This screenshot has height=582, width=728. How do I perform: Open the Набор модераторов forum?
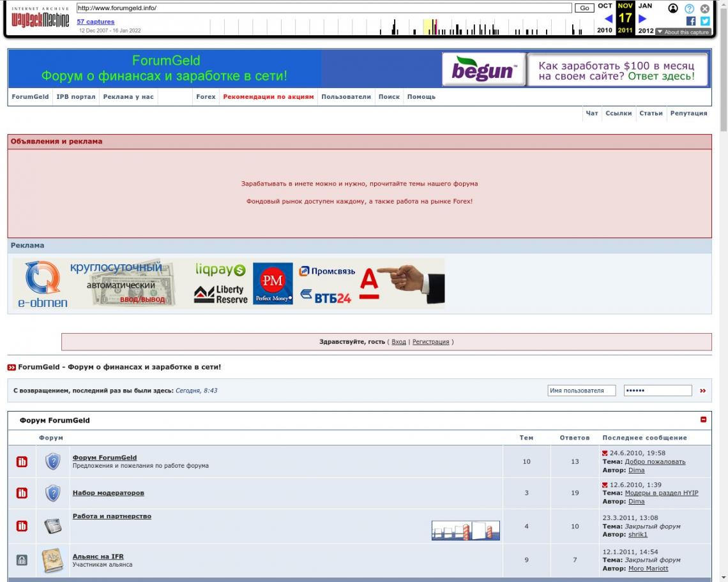point(108,493)
